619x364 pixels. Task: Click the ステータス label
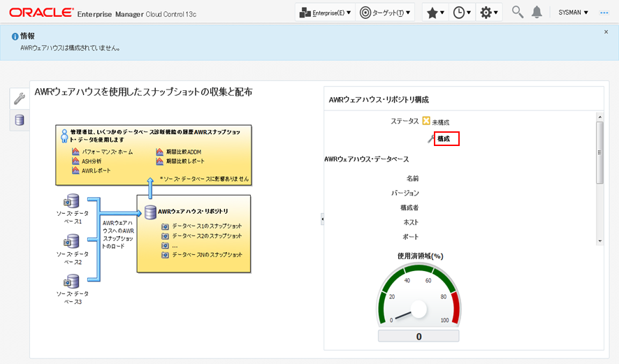(405, 121)
